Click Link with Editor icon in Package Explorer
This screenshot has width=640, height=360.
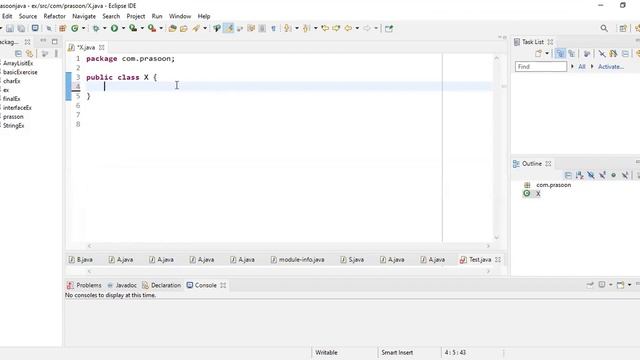(29, 53)
